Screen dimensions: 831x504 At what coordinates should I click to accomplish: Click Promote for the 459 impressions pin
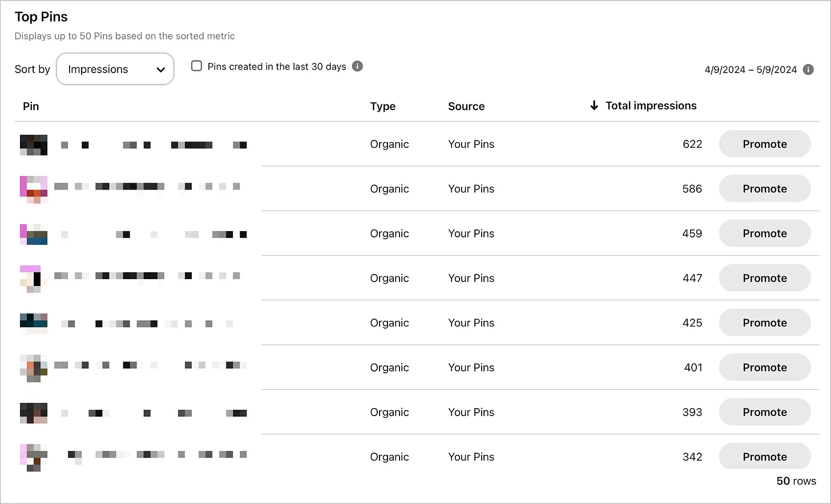pyautogui.click(x=764, y=233)
